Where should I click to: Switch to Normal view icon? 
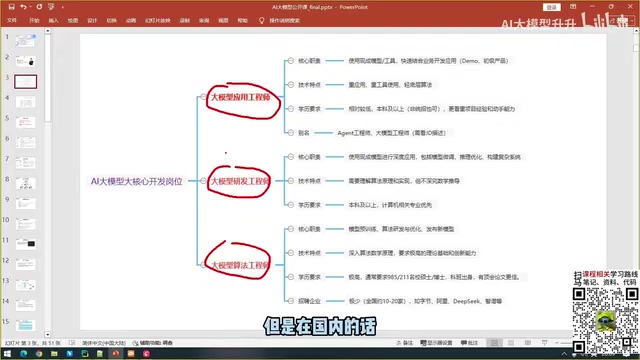[x=494, y=343]
